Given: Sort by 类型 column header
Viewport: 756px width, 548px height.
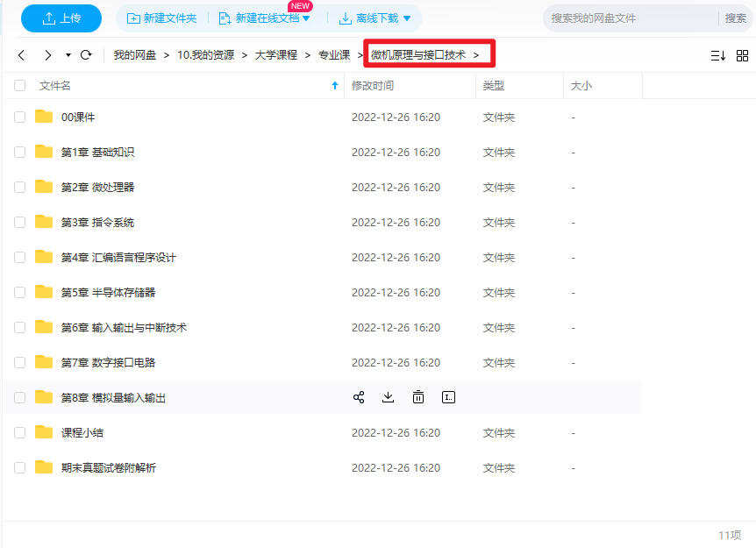Looking at the screenshot, I should [x=493, y=86].
